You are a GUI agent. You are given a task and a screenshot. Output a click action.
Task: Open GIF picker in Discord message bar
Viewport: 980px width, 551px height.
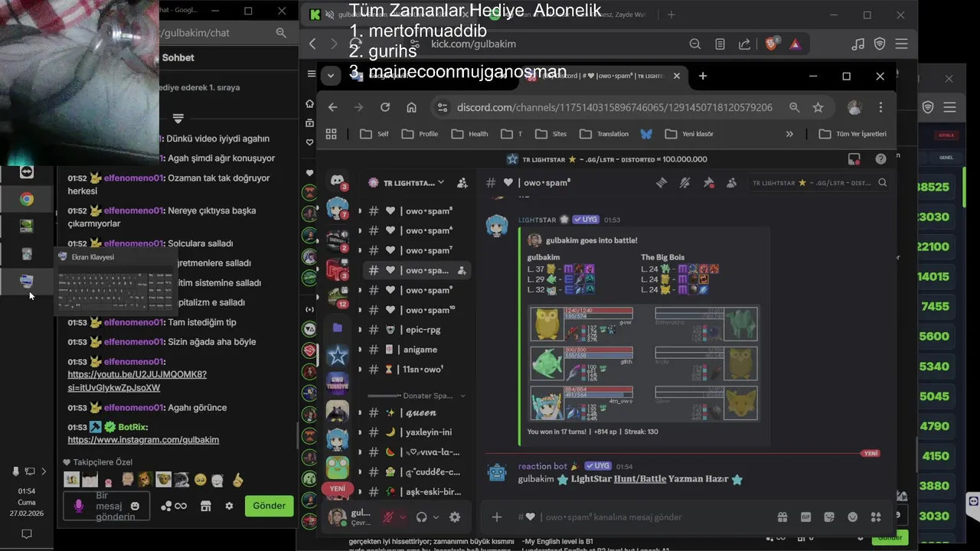[805, 517]
